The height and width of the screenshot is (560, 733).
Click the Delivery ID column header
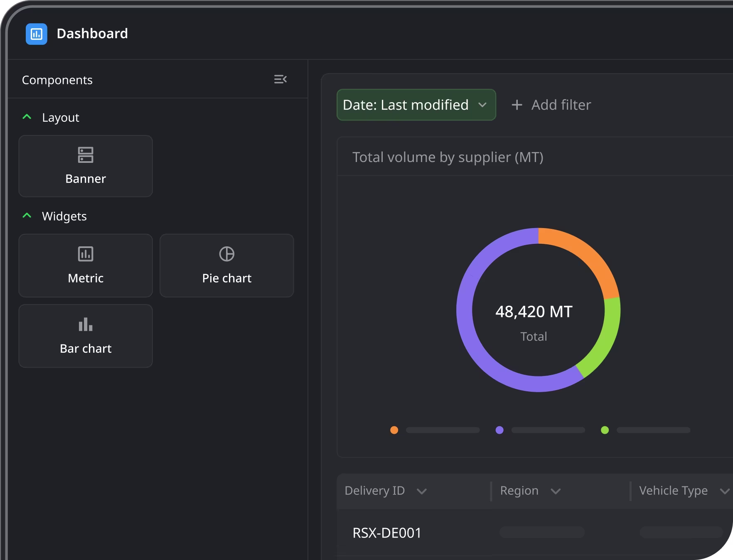click(x=375, y=491)
